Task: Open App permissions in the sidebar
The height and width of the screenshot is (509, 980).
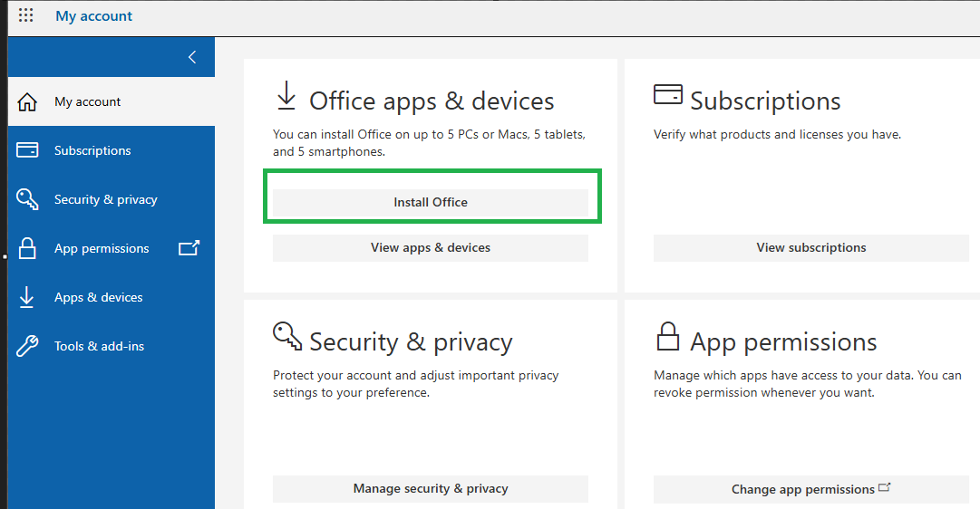Action: (x=112, y=248)
